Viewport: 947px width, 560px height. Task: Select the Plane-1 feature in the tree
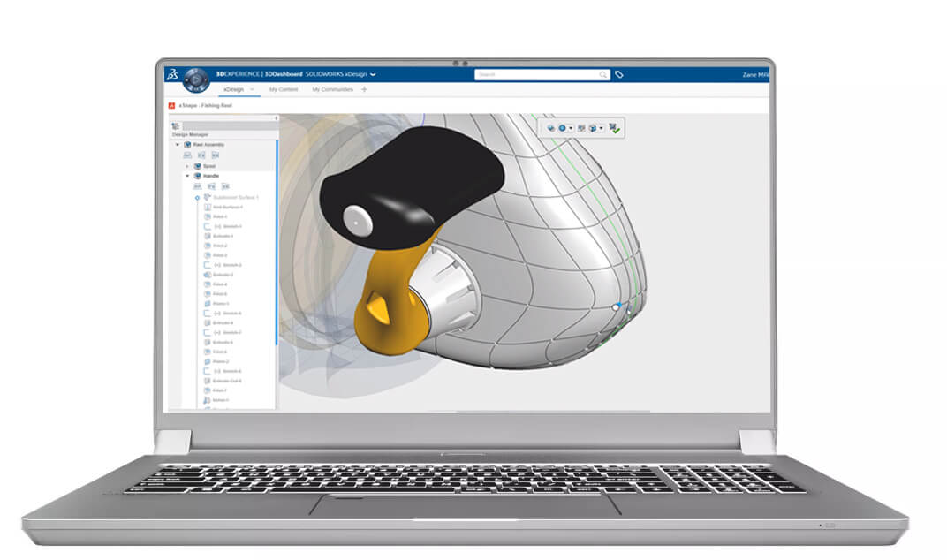coord(221,304)
